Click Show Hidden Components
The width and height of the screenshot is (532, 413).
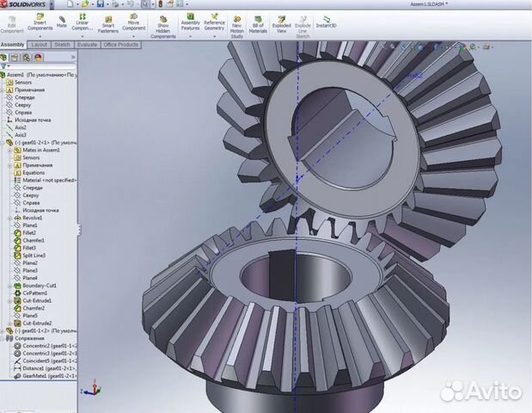click(162, 23)
